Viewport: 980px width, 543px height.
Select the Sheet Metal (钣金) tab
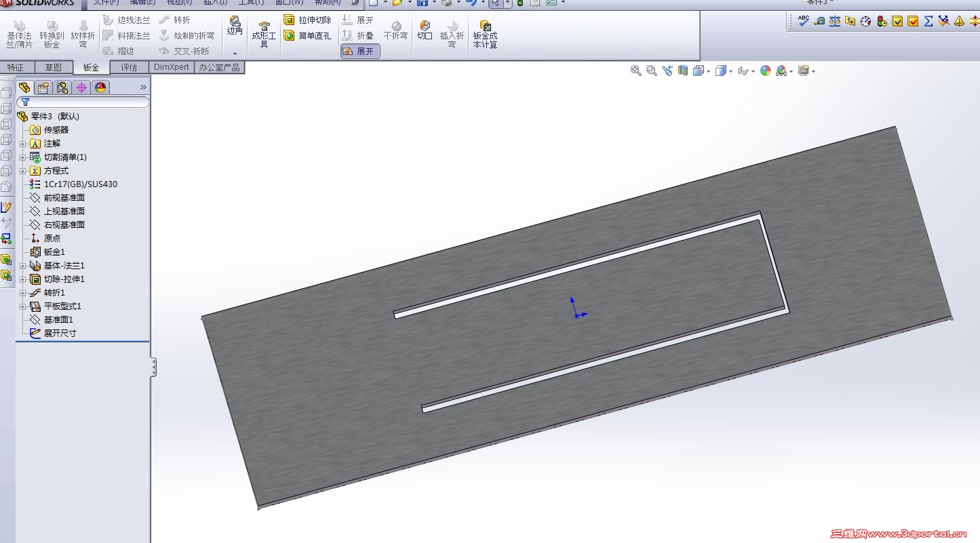(x=91, y=68)
